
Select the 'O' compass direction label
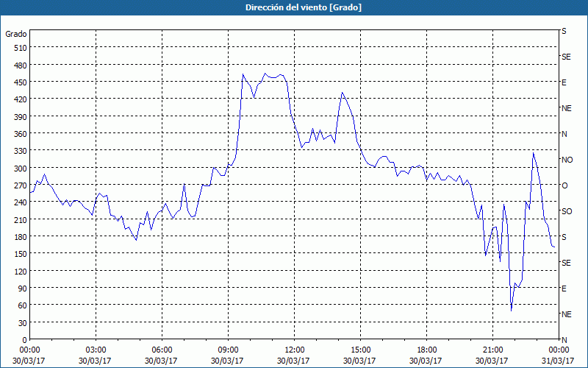pos(564,185)
